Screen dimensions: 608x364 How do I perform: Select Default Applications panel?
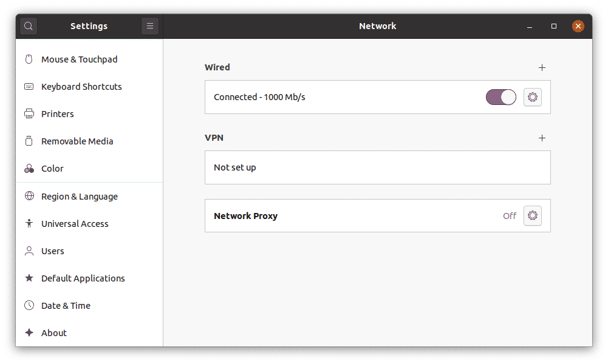pos(83,278)
